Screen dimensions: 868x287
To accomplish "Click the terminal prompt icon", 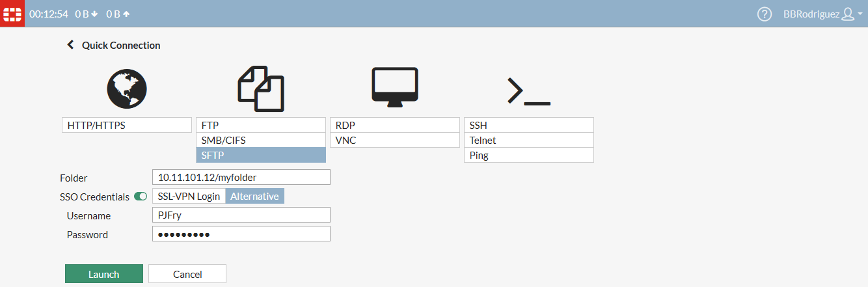I will click(x=528, y=91).
